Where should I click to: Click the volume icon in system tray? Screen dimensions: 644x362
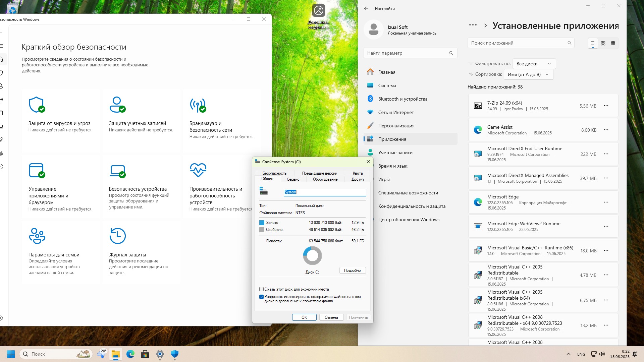pos(602,354)
